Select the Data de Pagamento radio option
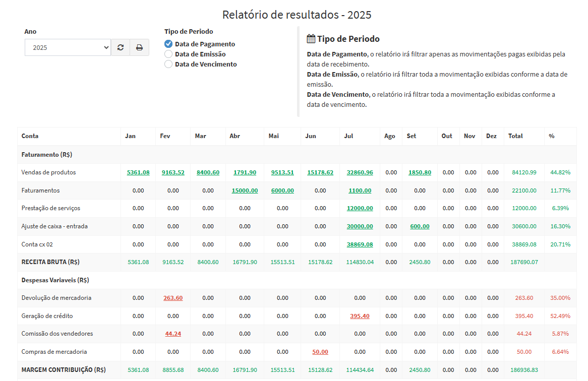The height and width of the screenshot is (381, 588). 168,44
